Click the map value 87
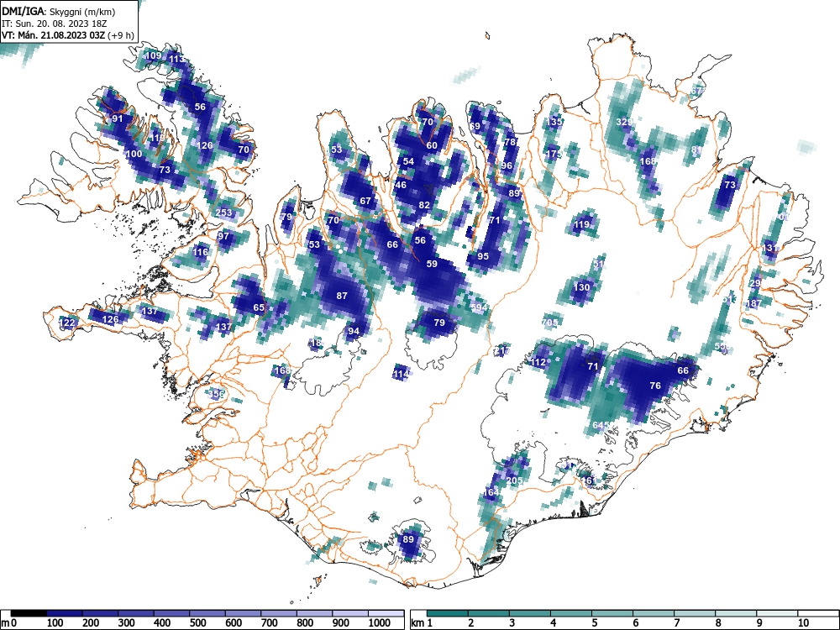Viewport: 840px width, 630px height. 342,295
